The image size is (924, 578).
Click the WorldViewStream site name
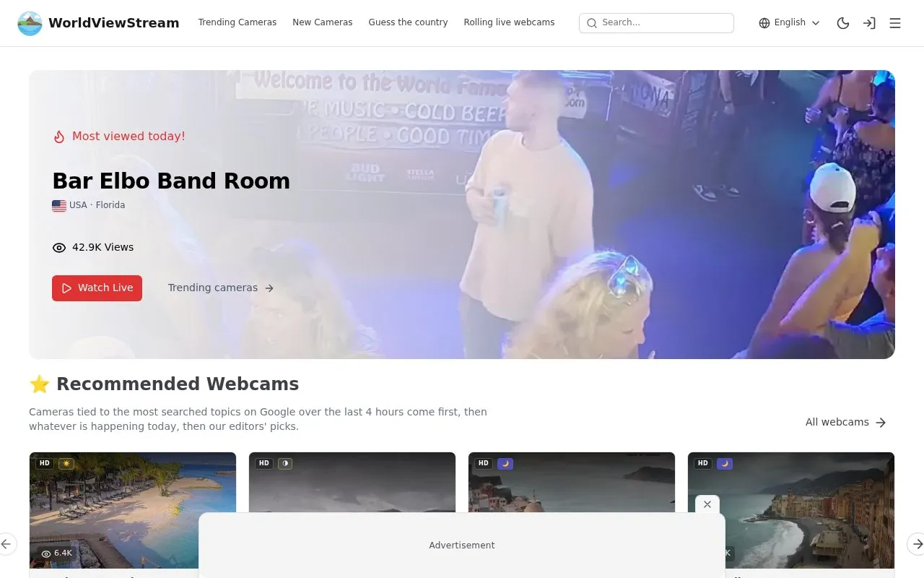coord(114,23)
